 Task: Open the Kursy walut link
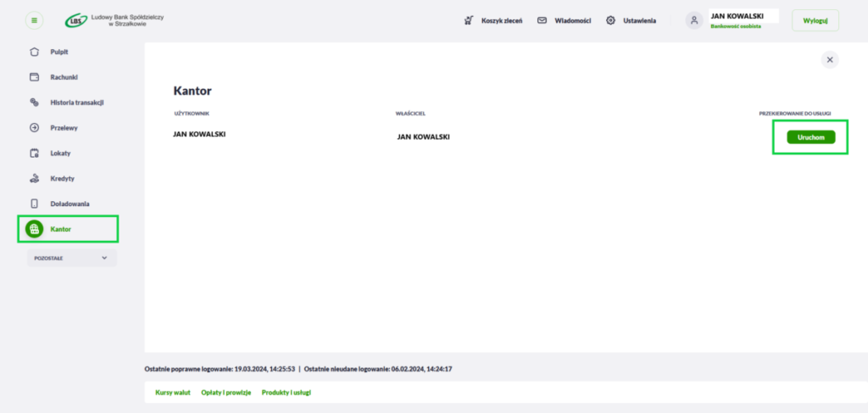[173, 393]
